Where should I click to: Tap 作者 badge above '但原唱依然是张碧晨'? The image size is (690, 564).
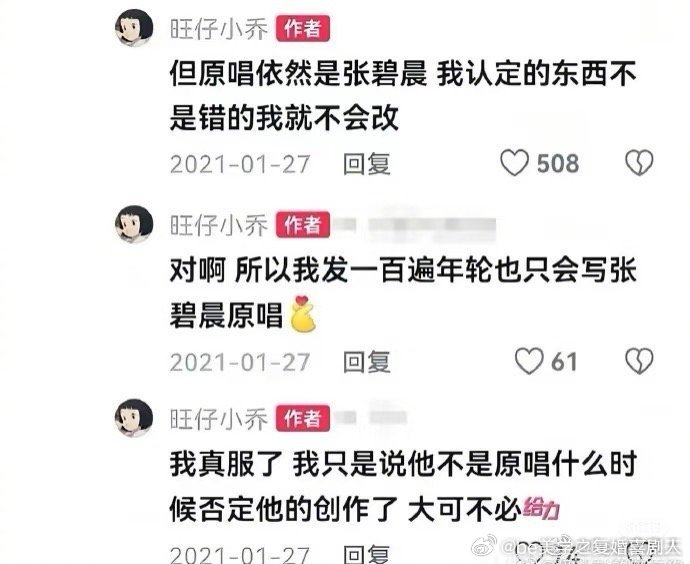(303, 29)
